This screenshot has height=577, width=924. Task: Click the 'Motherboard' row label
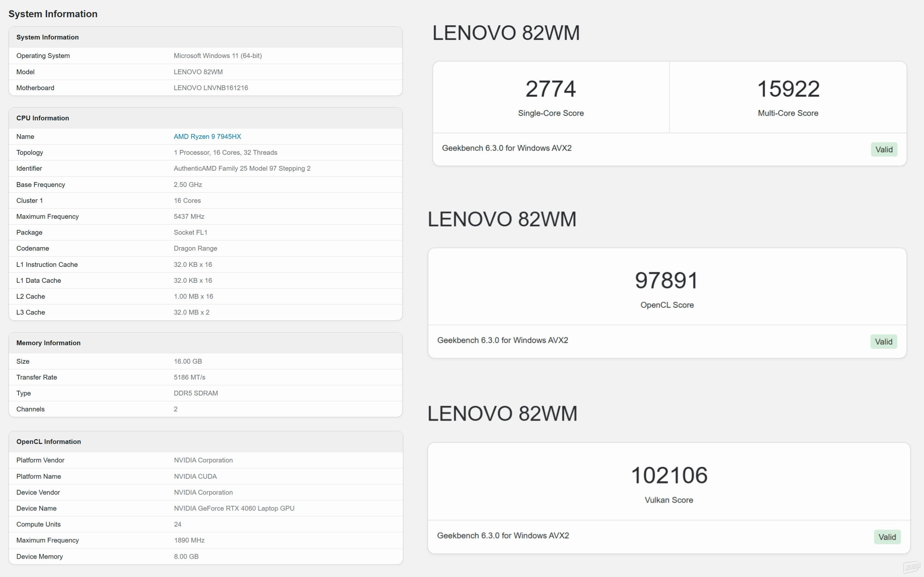pos(35,88)
